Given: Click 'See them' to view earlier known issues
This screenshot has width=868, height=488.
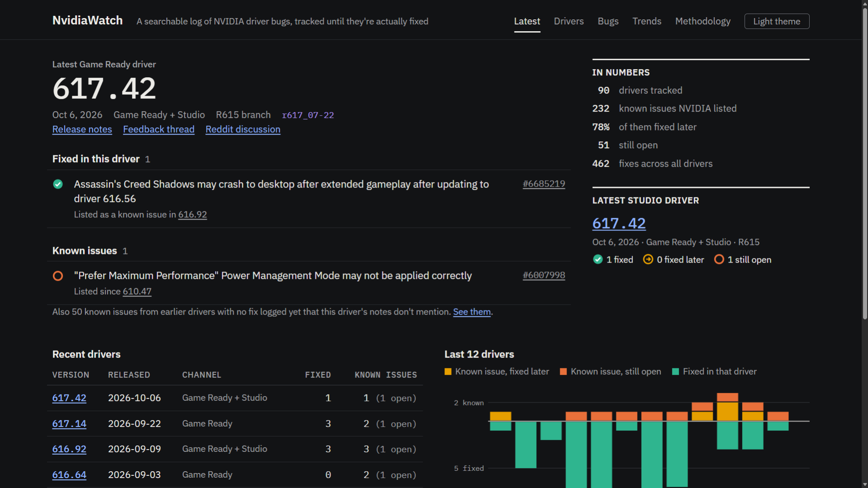Looking at the screenshot, I should click(472, 312).
